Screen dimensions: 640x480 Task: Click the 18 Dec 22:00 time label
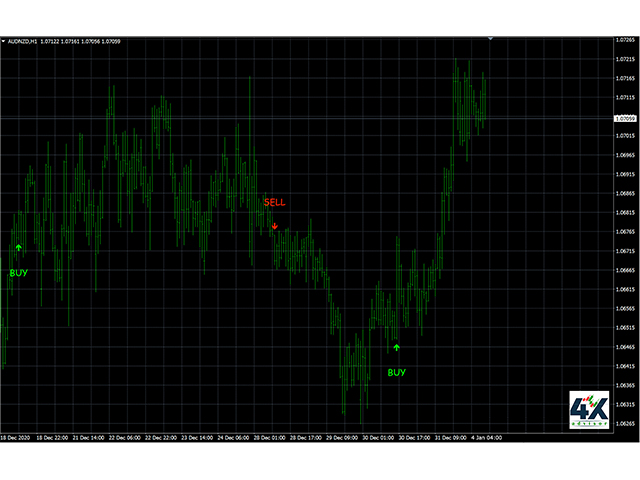[x=52, y=438]
